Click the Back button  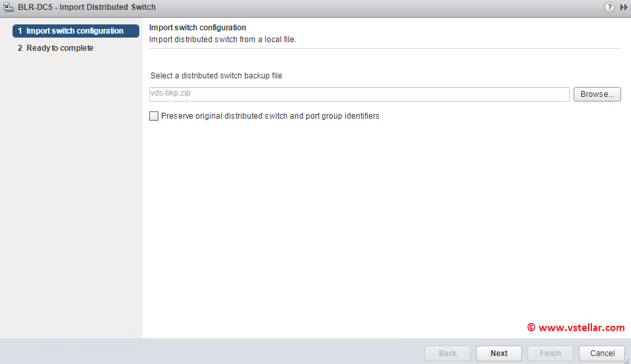click(448, 353)
